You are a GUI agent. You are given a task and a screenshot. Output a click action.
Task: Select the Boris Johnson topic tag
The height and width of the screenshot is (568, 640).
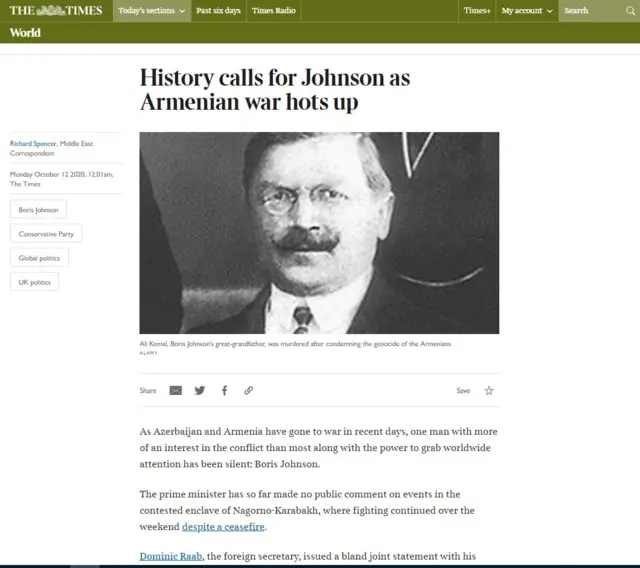click(39, 209)
